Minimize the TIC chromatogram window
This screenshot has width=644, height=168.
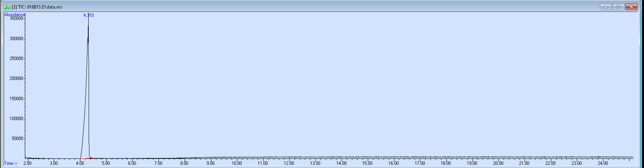pos(605,7)
